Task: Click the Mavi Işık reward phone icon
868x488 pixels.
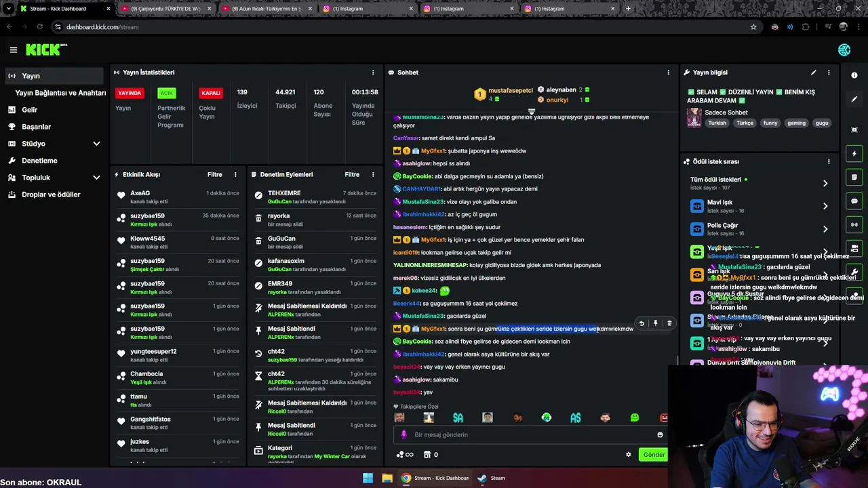Action: pyautogui.click(x=696, y=206)
